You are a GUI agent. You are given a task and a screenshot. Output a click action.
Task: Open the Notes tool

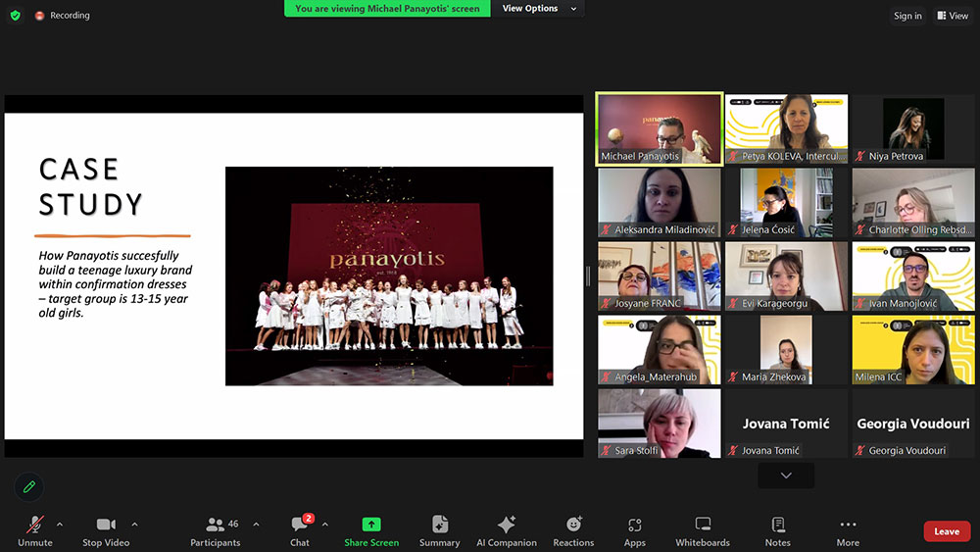click(x=778, y=530)
